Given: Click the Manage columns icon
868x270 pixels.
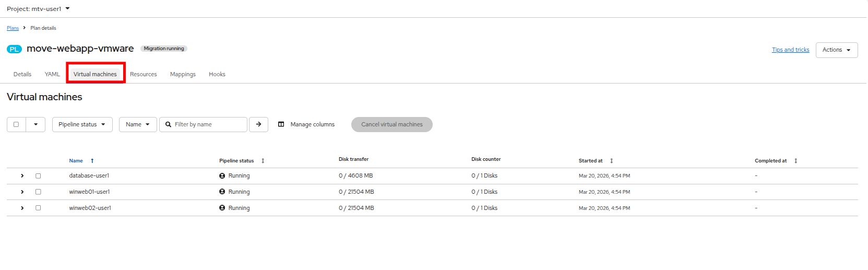Looking at the screenshot, I should click(x=281, y=124).
